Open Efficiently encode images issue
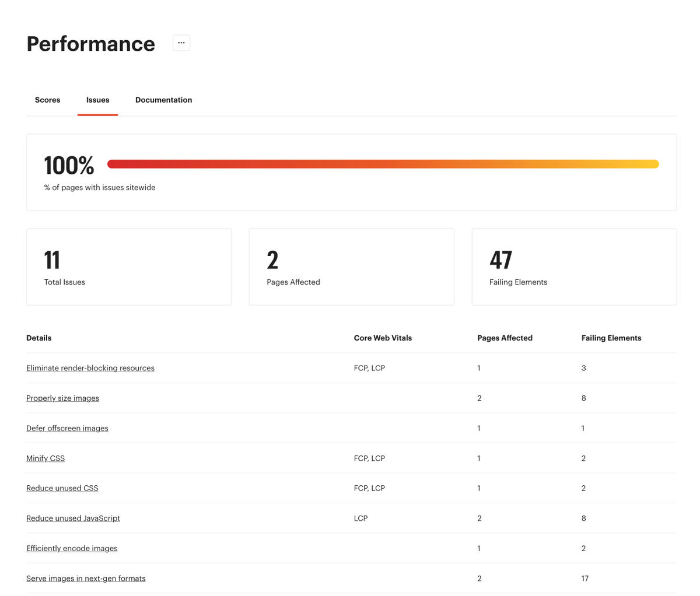Viewport: 700px width, 596px height. point(72,548)
